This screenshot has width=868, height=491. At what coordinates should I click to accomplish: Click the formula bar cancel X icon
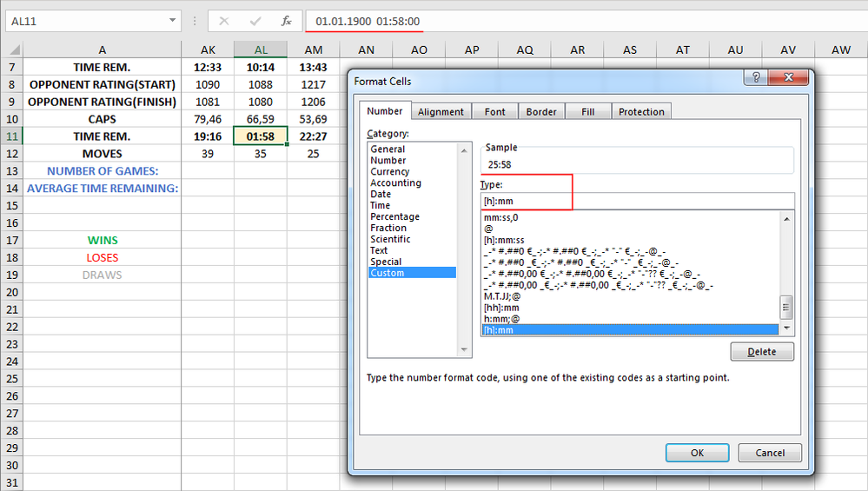tap(223, 21)
